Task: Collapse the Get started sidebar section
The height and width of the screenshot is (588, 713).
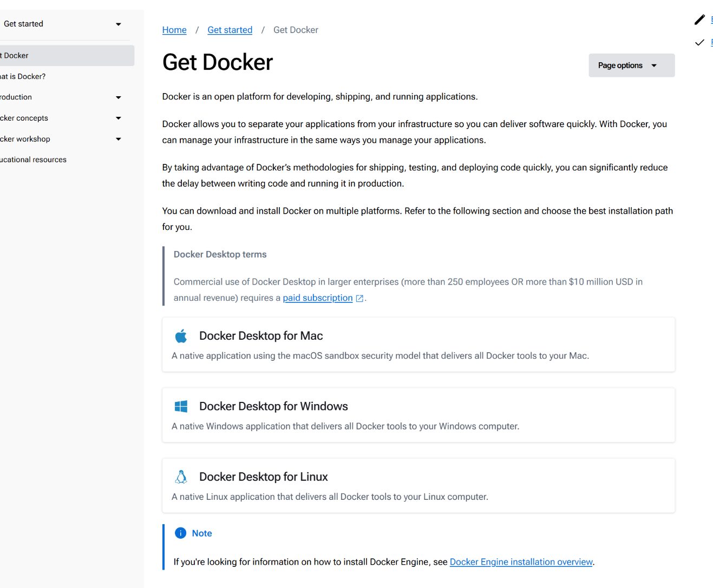Action: click(118, 24)
